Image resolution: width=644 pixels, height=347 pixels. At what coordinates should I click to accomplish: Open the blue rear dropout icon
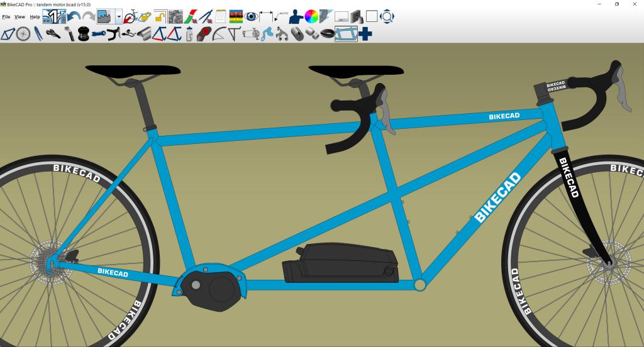[x=267, y=34]
